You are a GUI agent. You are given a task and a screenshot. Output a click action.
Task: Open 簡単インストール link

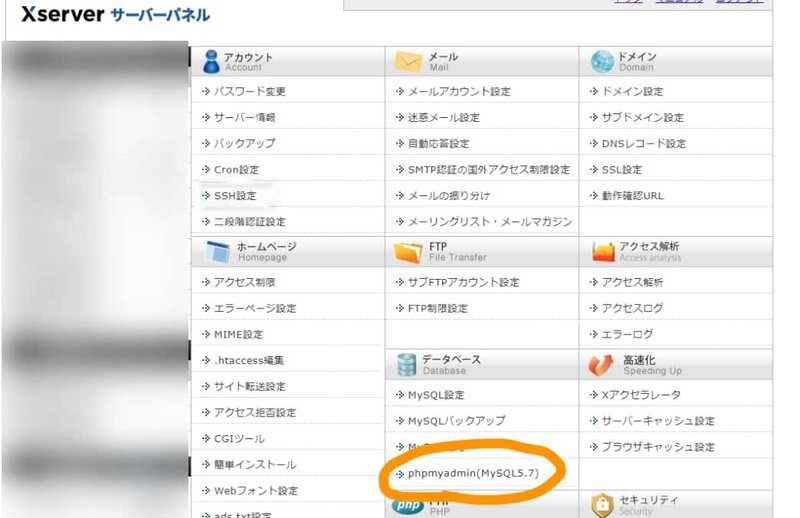point(255,464)
